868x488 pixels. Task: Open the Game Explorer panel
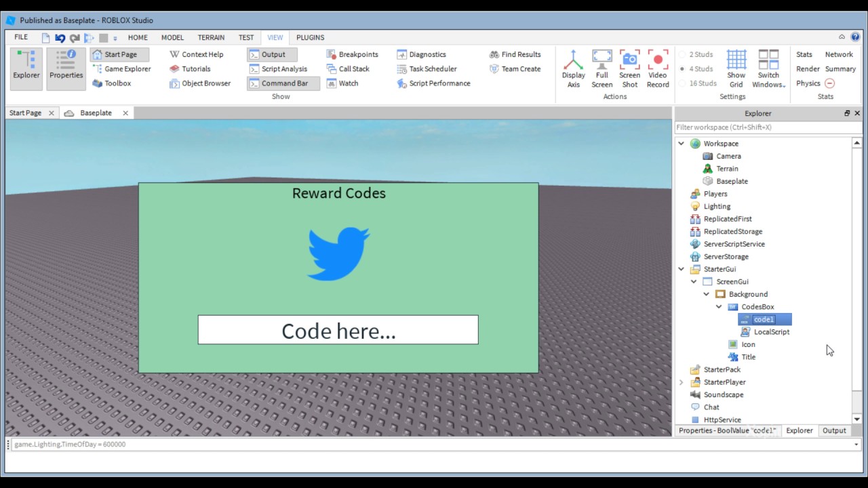(121, 68)
